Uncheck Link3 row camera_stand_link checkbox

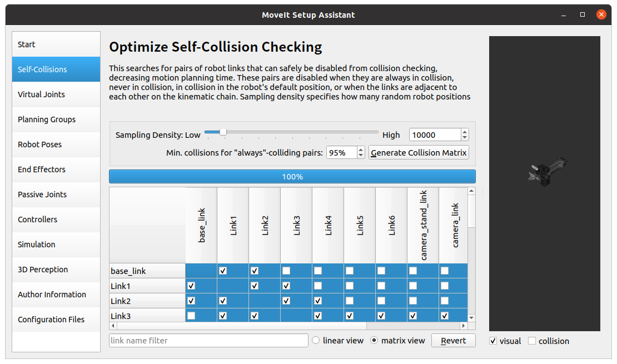[x=413, y=316]
